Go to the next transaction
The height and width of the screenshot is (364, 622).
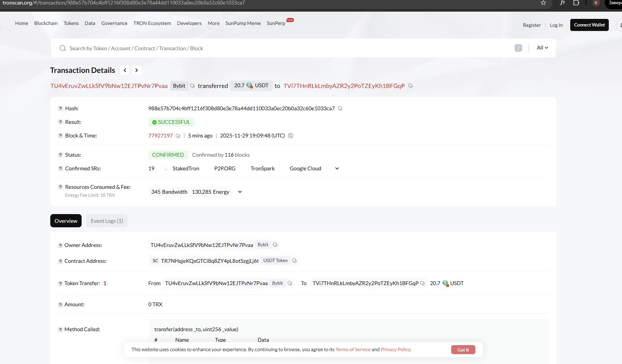(x=136, y=70)
